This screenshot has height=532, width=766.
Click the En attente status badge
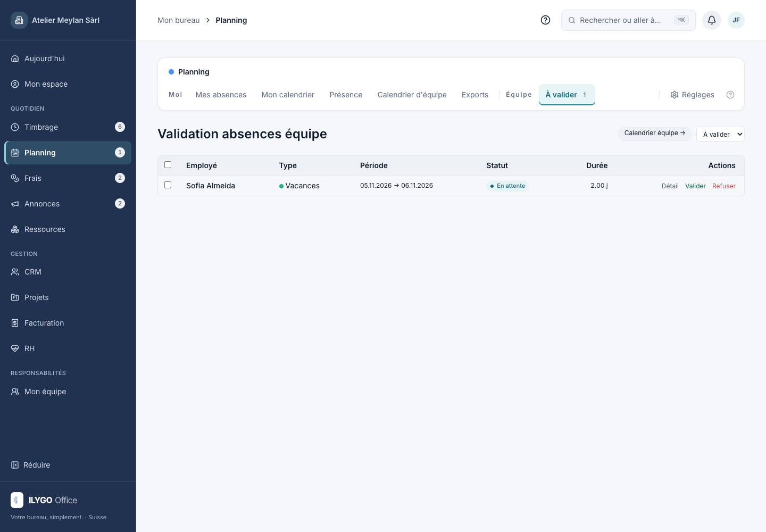point(507,186)
